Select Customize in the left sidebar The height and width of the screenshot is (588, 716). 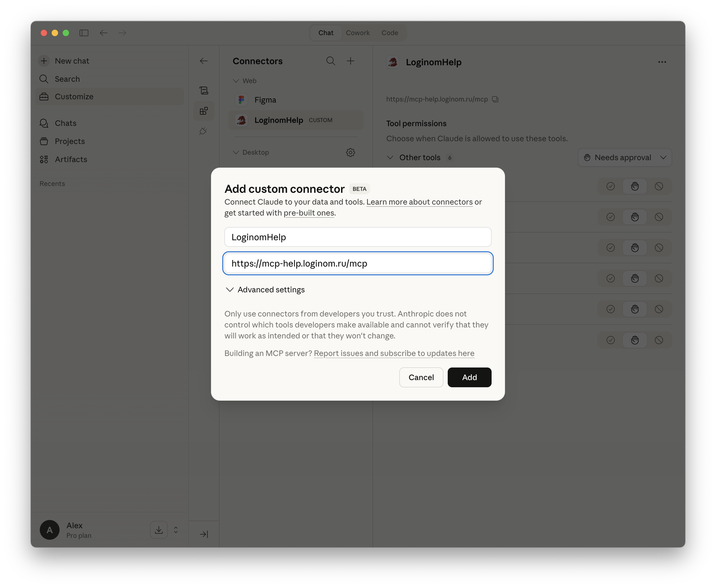pyautogui.click(x=110, y=97)
